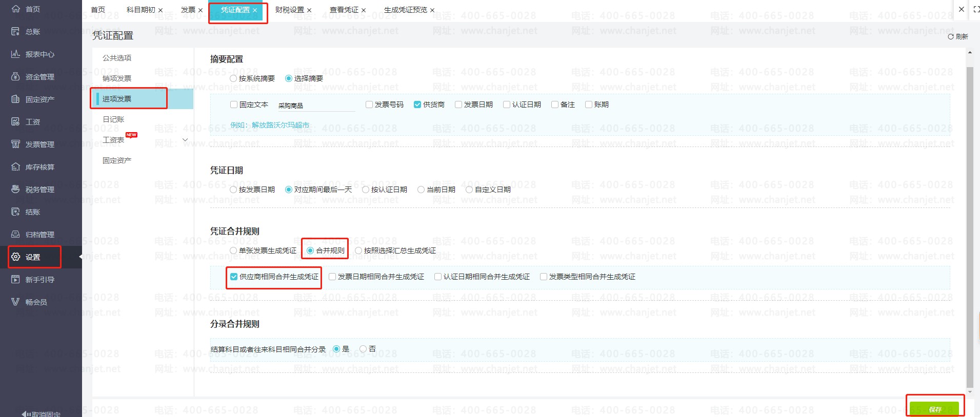Open 税务管理 from its sidebar icon
980x417 pixels.
16,189
